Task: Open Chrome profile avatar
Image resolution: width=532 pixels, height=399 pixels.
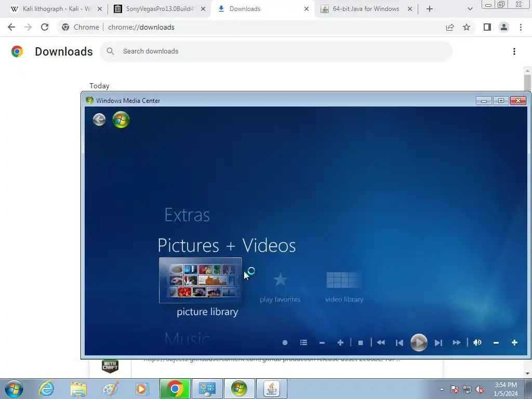Action: 504,27
